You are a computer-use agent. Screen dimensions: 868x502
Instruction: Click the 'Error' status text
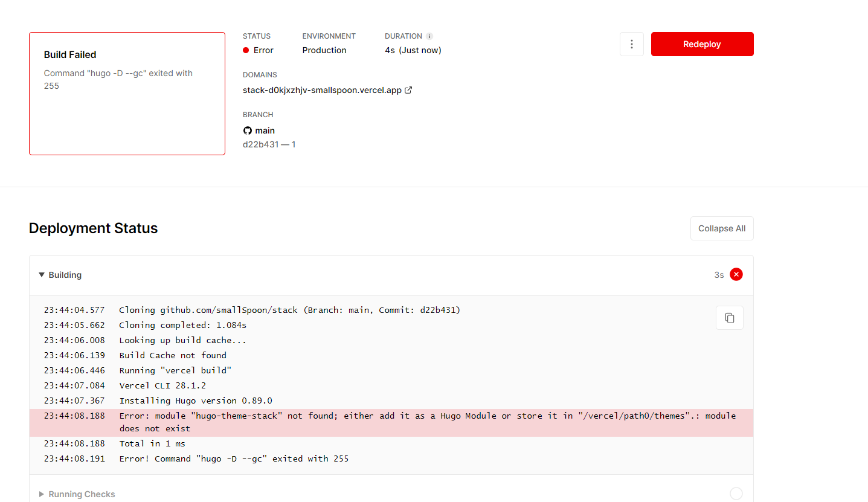pyautogui.click(x=263, y=50)
